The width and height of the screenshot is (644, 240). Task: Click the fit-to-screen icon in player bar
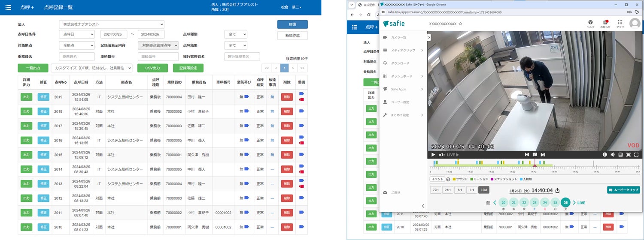pos(629,154)
